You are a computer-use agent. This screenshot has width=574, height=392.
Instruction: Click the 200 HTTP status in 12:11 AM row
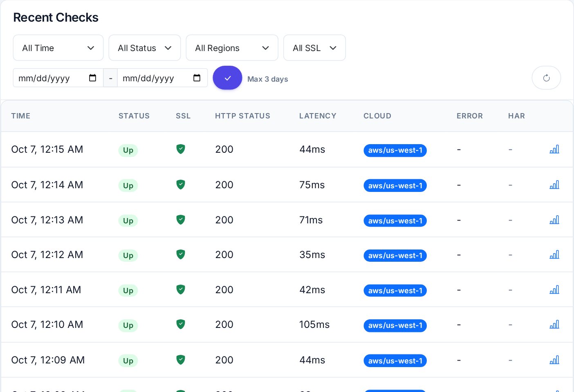coord(224,290)
